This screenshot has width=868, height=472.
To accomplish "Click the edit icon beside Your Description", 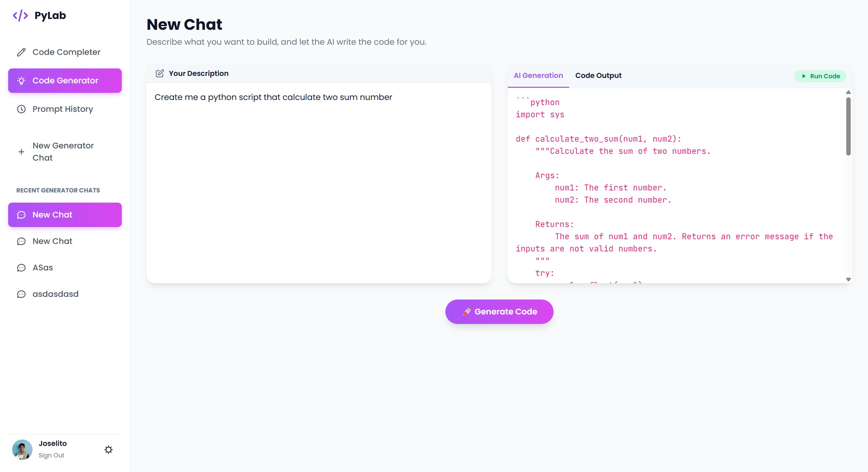I will (160, 74).
